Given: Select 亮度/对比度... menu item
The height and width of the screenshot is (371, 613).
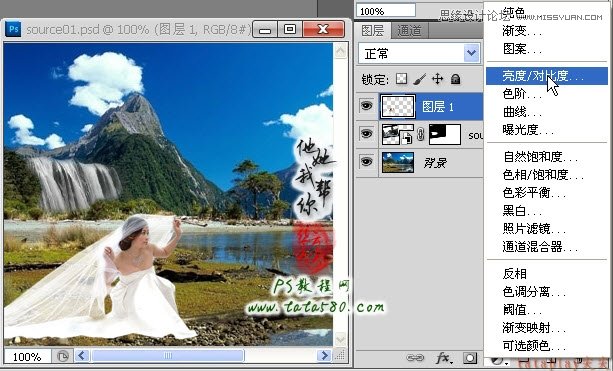Looking at the screenshot, I should (546, 76).
